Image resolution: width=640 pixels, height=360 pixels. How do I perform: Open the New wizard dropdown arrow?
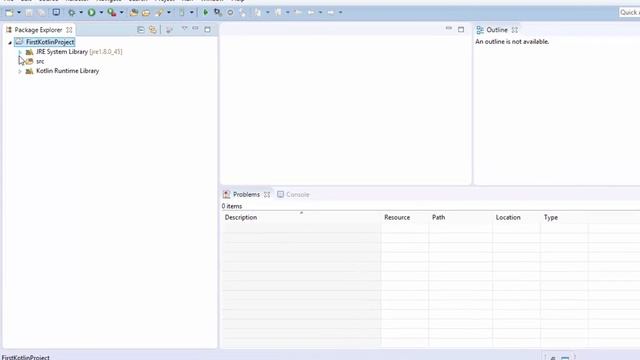point(19,13)
